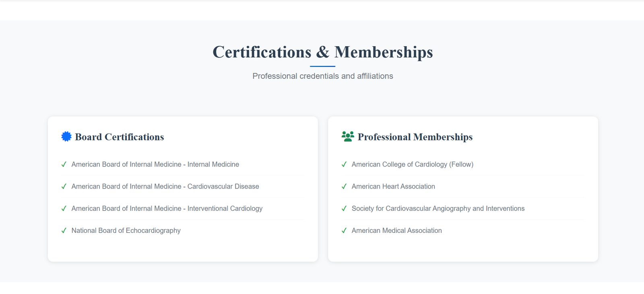The image size is (644, 294).
Task: Click checkmark beside Society for Cardiovascular Angiography
Action: pyautogui.click(x=344, y=209)
